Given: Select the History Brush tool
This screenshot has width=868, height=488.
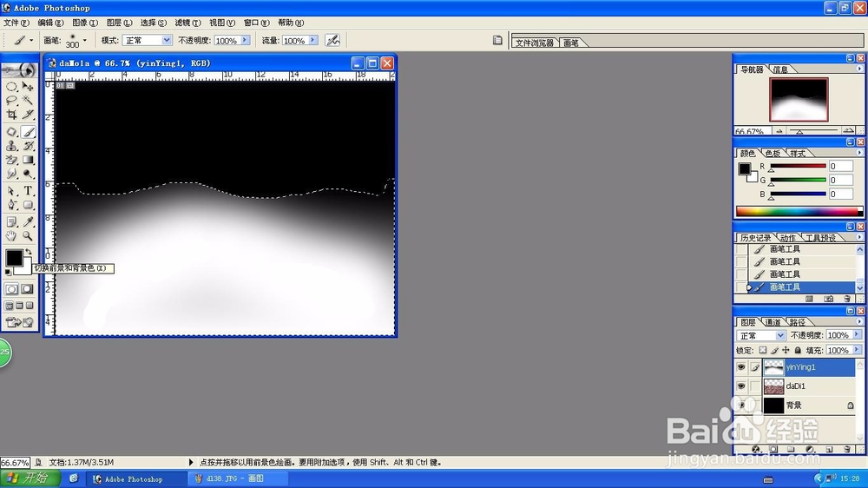Looking at the screenshot, I should coord(28,146).
